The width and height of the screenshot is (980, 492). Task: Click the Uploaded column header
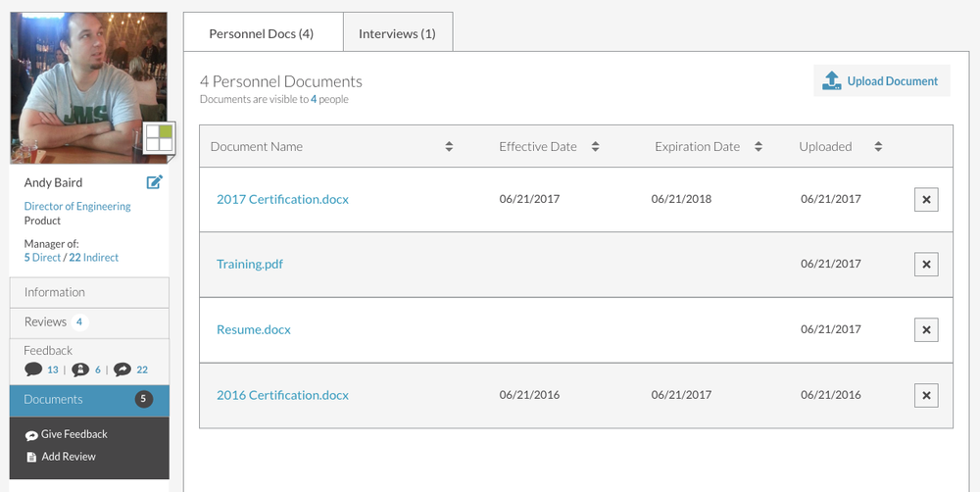[825, 147]
